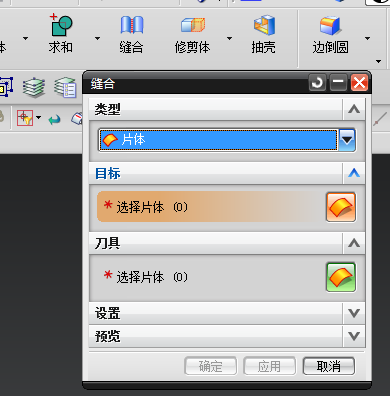The width and height of the screenshot is (390, 396).
Task: Select the 边倒圆 (Edge Blend) tool
Action: pyautogui.click(x=330, y=34)
